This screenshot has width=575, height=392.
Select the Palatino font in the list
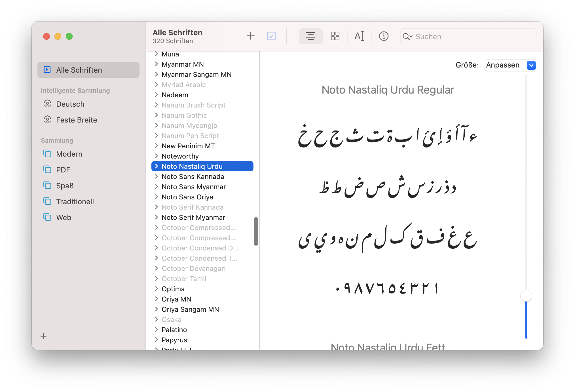(174, 330)
